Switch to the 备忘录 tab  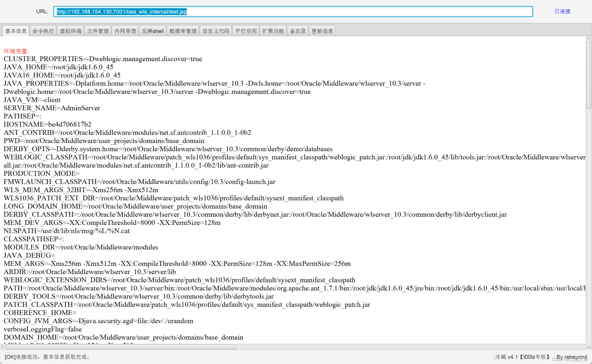point(298,31)
